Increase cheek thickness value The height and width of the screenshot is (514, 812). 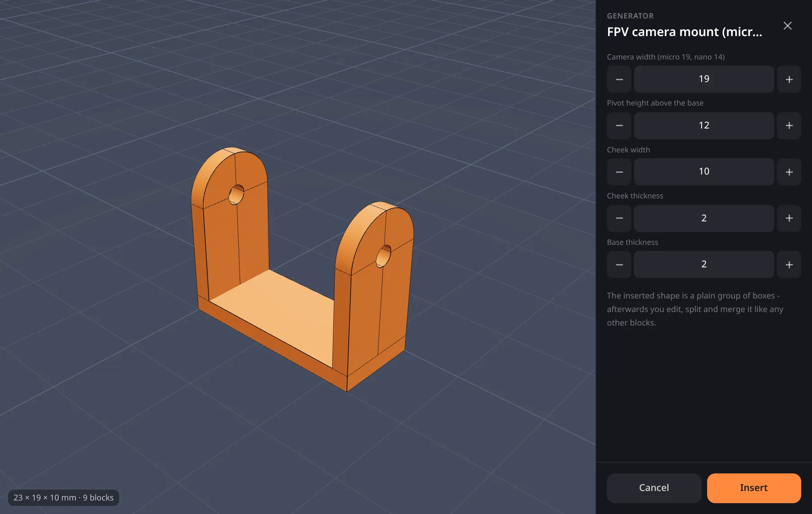(x=789, y=218)
